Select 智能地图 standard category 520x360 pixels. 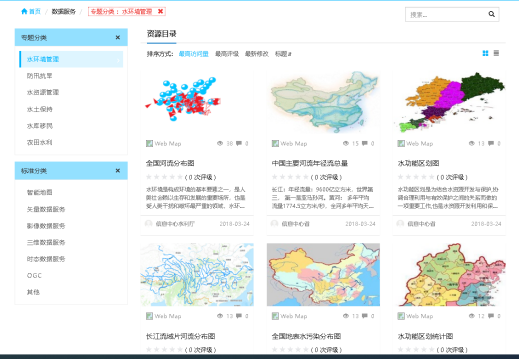point(40,192)
